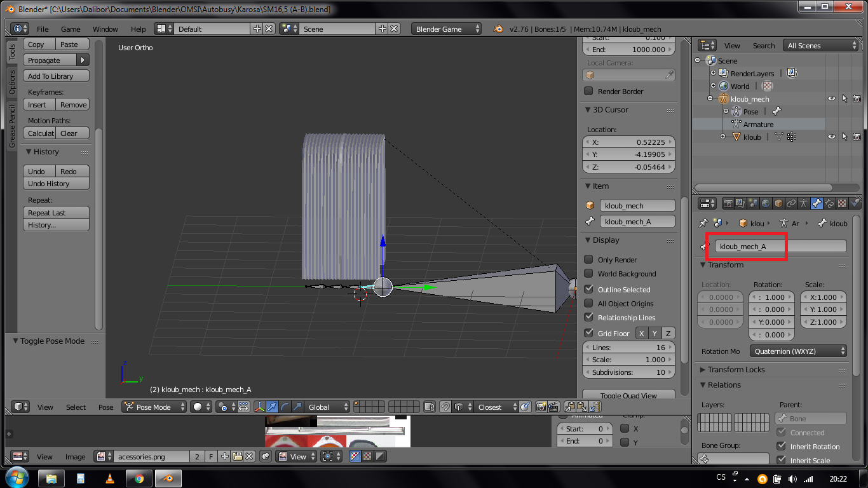
Task: Hide kloub mesh using its eye icon
Action: [831, 137]
